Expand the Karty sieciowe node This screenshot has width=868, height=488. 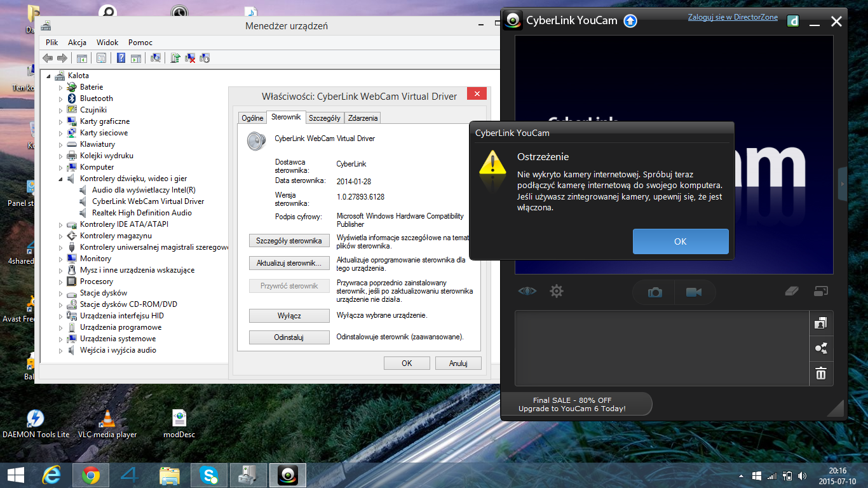click(x=61, y=133)
